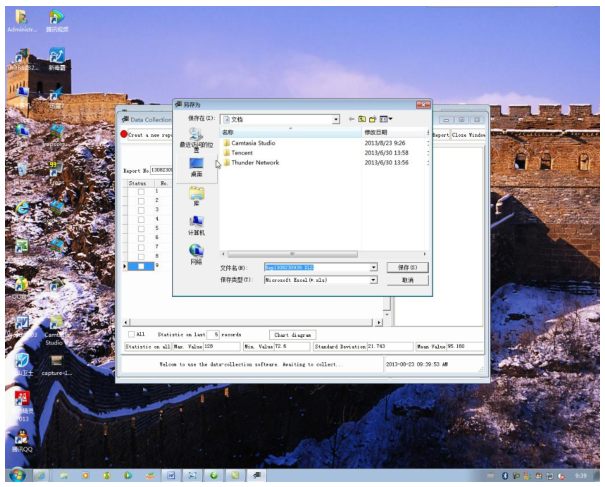Click the Desktop shortcut in save dialog sidebar
Screen dimensions: 605x487
click(x=196, y=166)
